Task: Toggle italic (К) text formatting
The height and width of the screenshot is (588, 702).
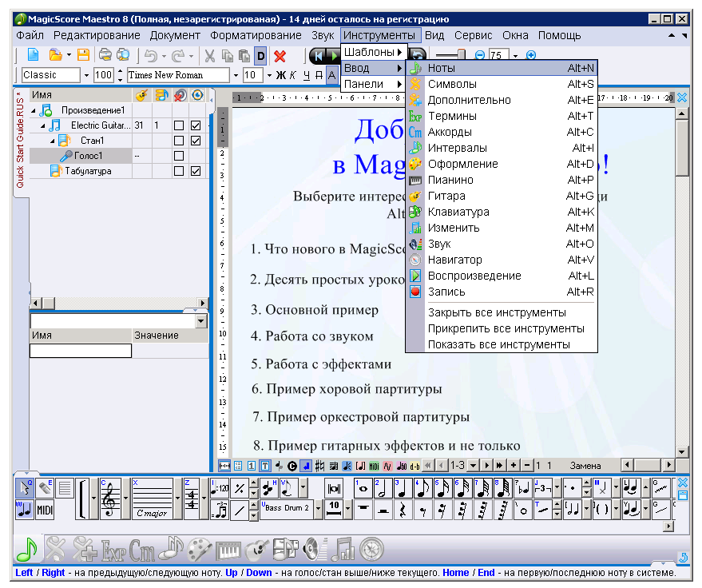Action: (293, 75)
